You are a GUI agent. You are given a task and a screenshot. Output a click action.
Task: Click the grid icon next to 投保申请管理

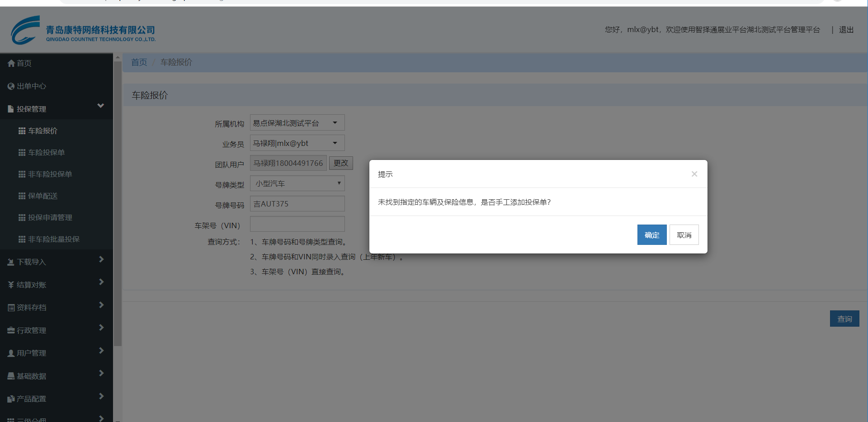click(x=22, y=217)
